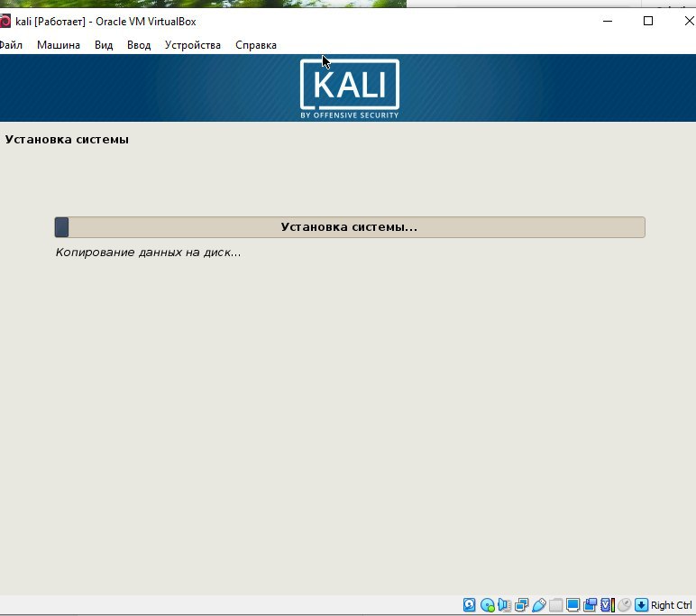Open the Машина menu

pyautogui.click(x=59, y=45)
